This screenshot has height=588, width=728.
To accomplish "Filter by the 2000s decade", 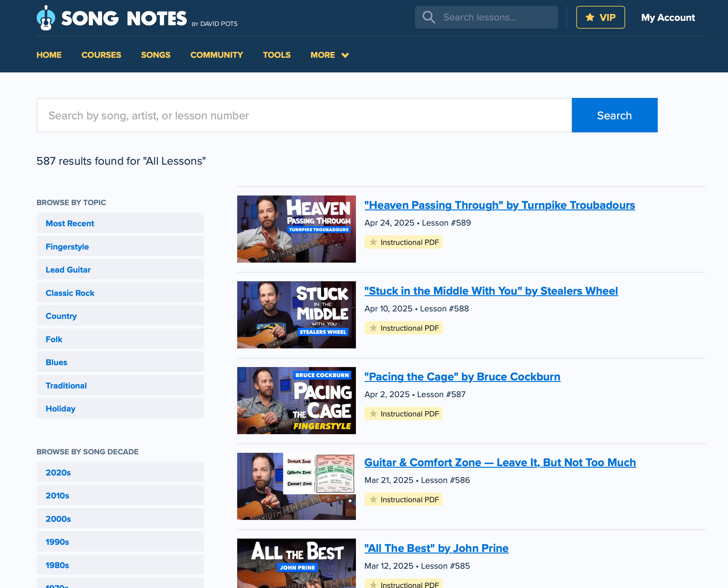I will click(120, 519).
